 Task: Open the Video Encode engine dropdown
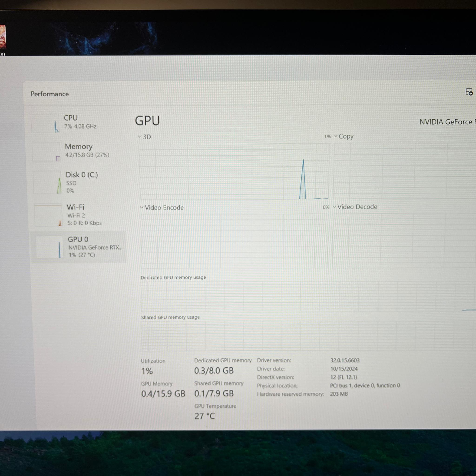[x=162, y=208]
